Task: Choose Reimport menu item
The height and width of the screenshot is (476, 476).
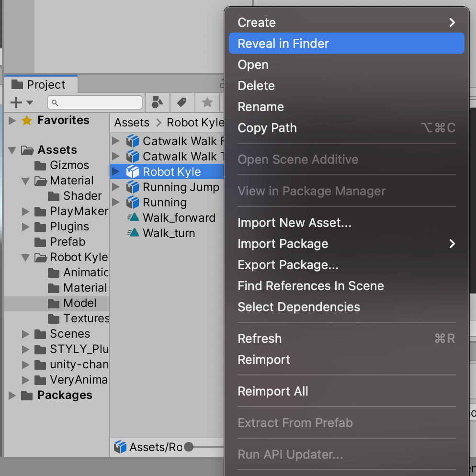Action: point(347,360)
